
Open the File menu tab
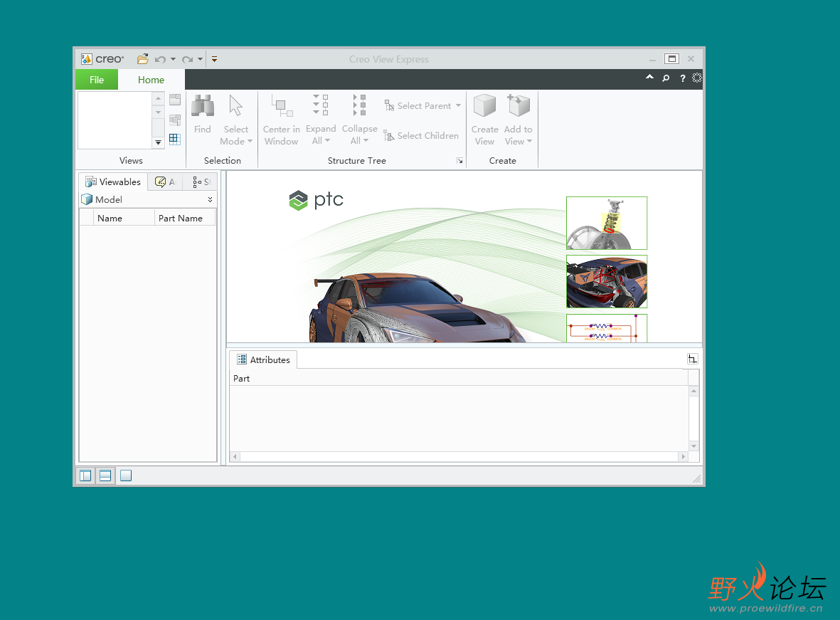coord(97,80)
